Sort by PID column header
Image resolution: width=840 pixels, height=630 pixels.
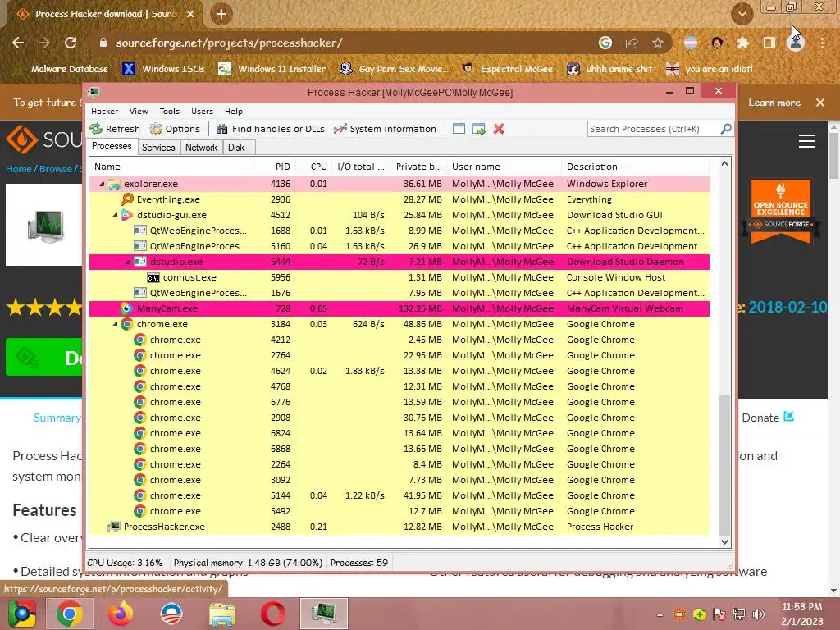274,167
